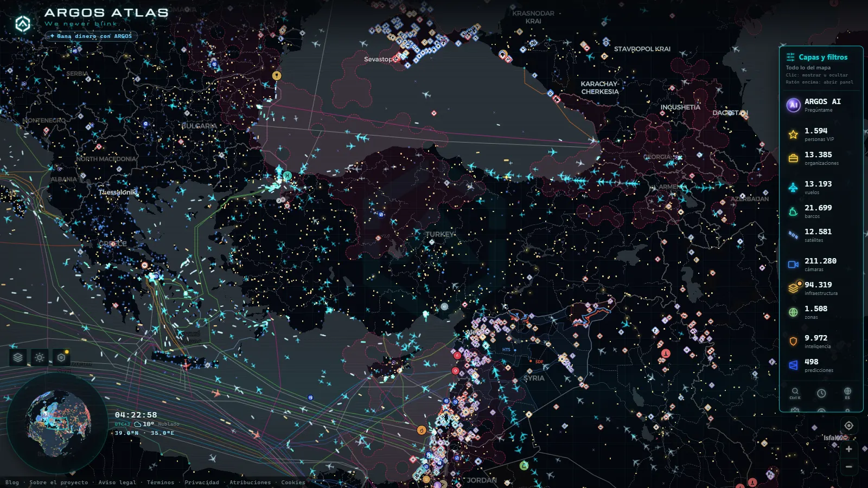Click the 04:22:58 clock readout
868x488 pixels.
136,415
